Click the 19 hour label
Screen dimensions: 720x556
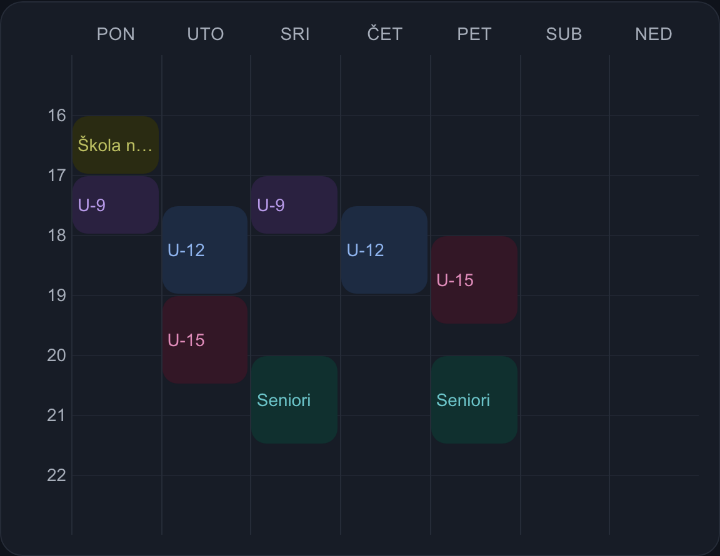(x=57, y=296)
